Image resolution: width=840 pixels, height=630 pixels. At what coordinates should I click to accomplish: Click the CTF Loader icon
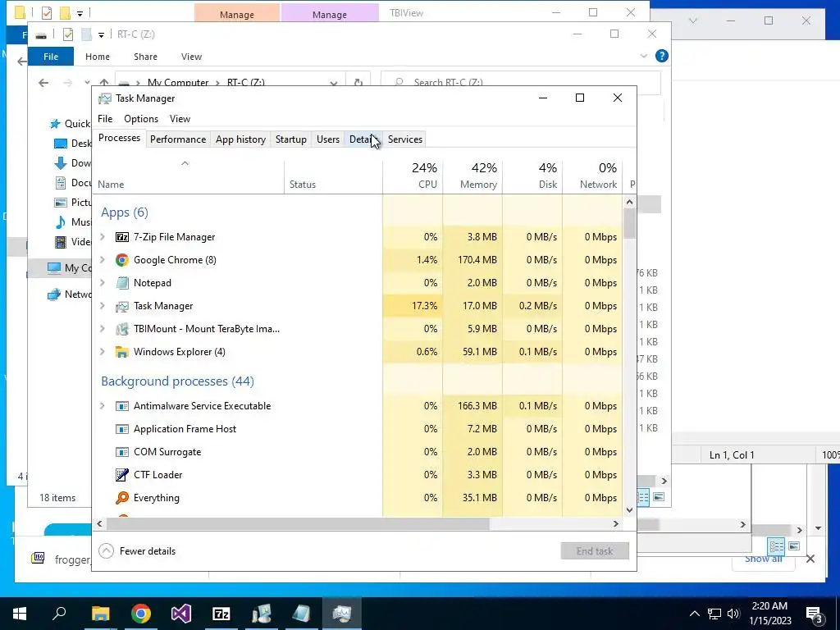pyautogui.click(x=122, y=475)
